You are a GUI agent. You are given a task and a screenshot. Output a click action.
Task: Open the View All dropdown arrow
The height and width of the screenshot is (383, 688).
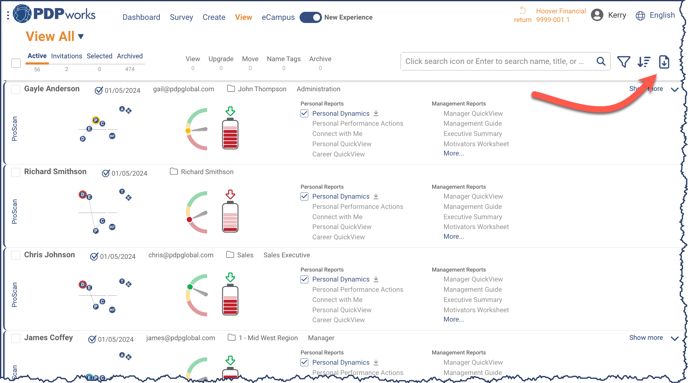(81, 36)
